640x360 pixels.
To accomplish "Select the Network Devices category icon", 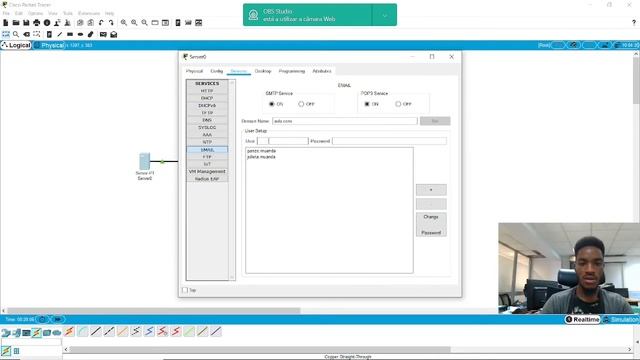I will click(6, 333).
